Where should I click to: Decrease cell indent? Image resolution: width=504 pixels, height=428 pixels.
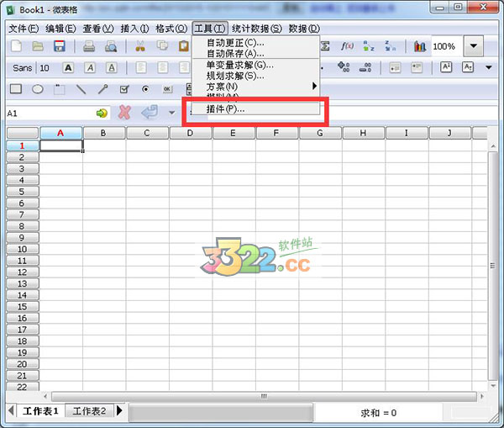pyautogui.click(x=395, y=68)
